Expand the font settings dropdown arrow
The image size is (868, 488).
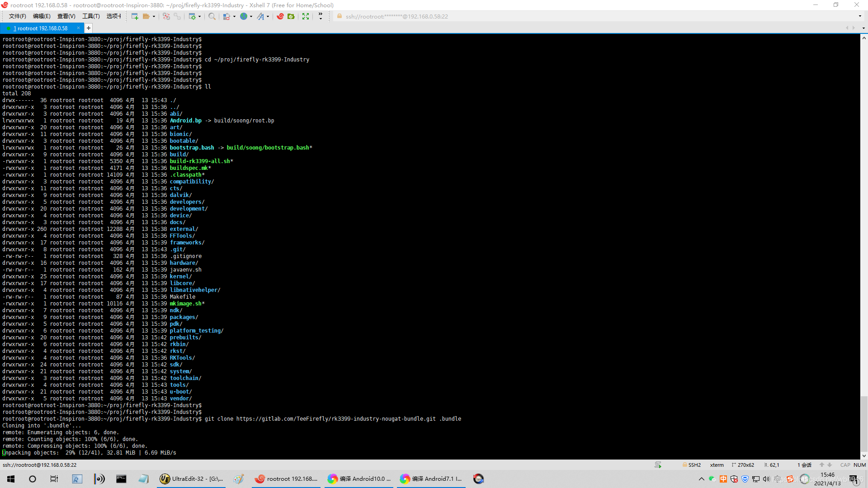pyautogui.click(x=268, y=16)
